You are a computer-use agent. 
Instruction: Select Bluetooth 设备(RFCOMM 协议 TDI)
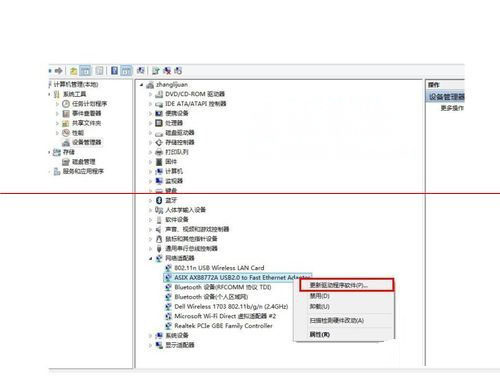[223, 287]
